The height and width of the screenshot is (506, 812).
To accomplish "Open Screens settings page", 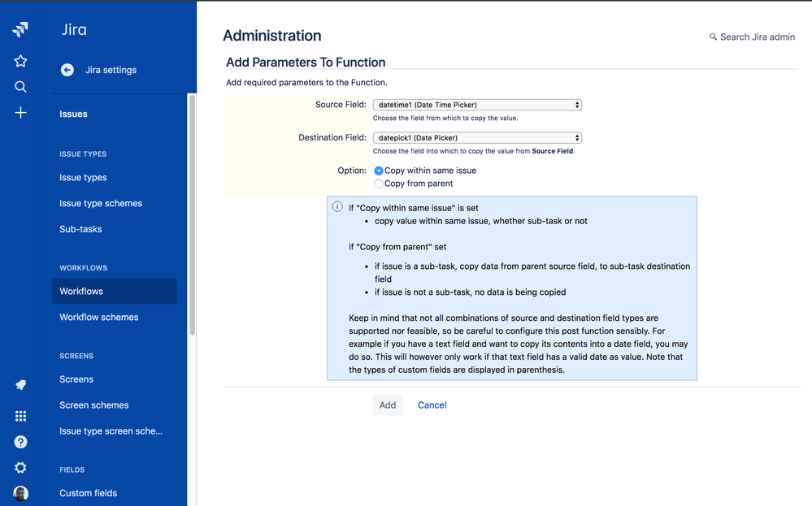I will pyautogui.click(x=76, y=379).
